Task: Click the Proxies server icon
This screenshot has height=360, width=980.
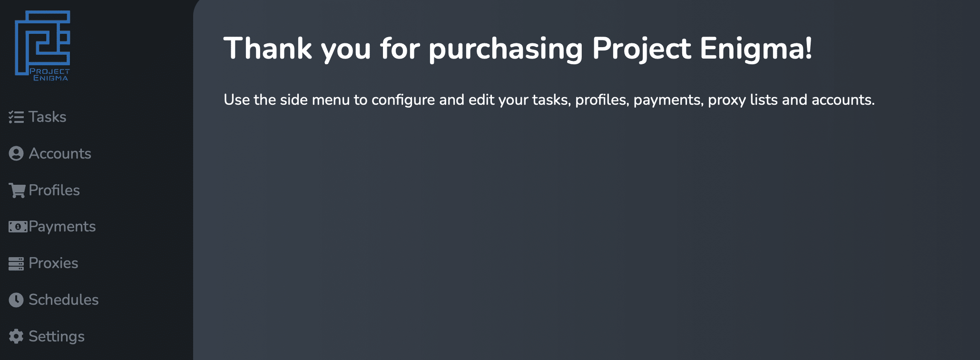Action: point(16,263)
